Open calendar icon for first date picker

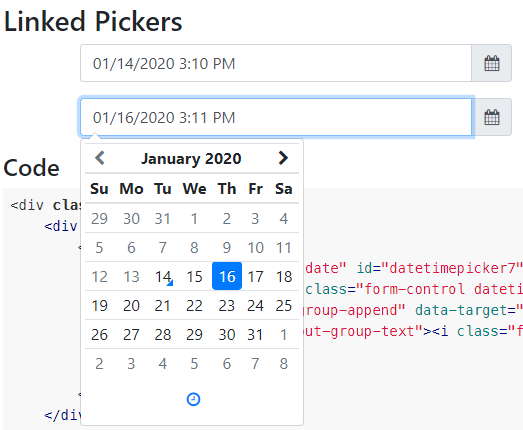[491, 63]
